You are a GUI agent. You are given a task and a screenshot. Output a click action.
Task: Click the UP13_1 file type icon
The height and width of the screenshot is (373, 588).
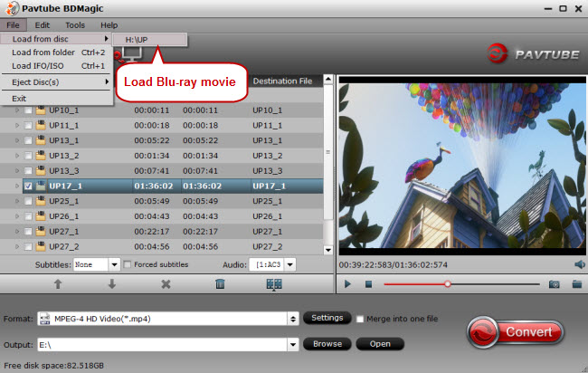[x=41, y=140]
